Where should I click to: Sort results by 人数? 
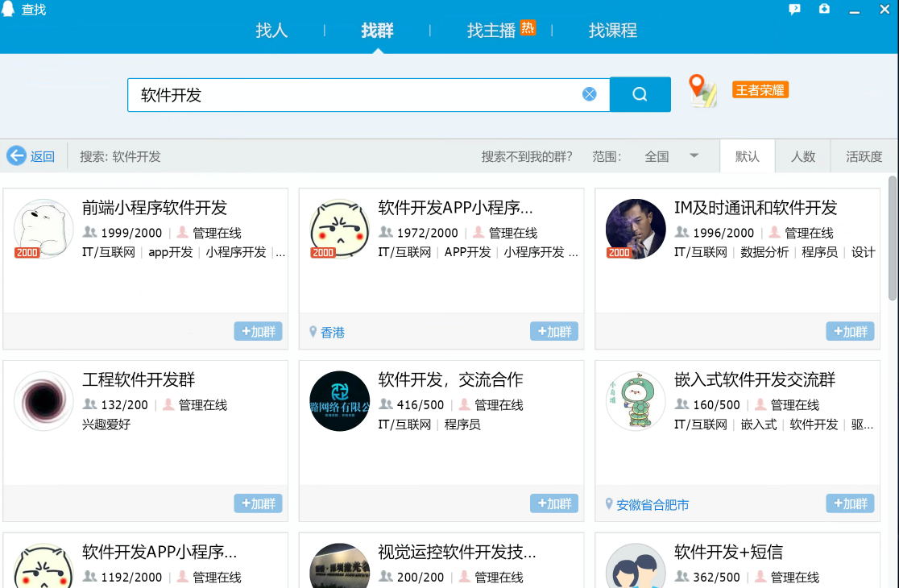[x=802, y=156]
